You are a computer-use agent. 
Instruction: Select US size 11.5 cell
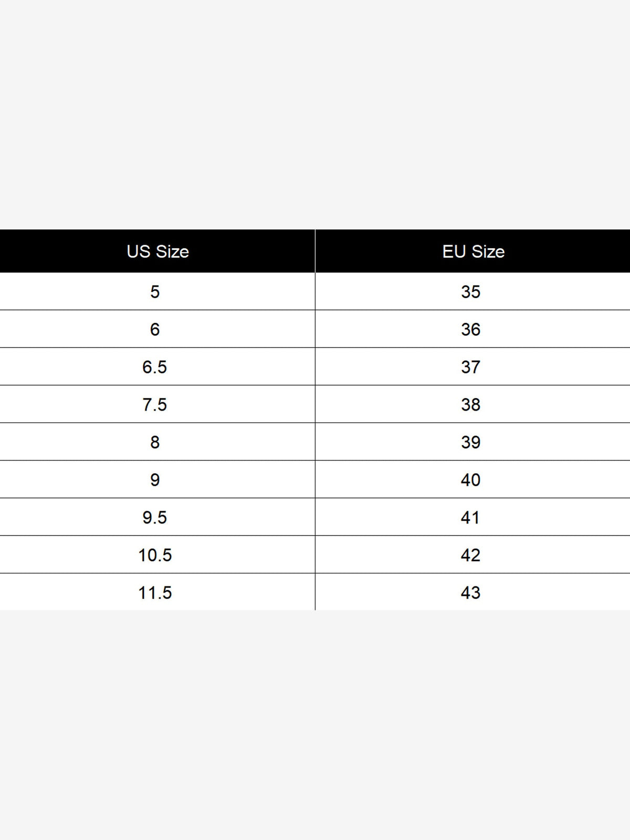tap(157, 592)
